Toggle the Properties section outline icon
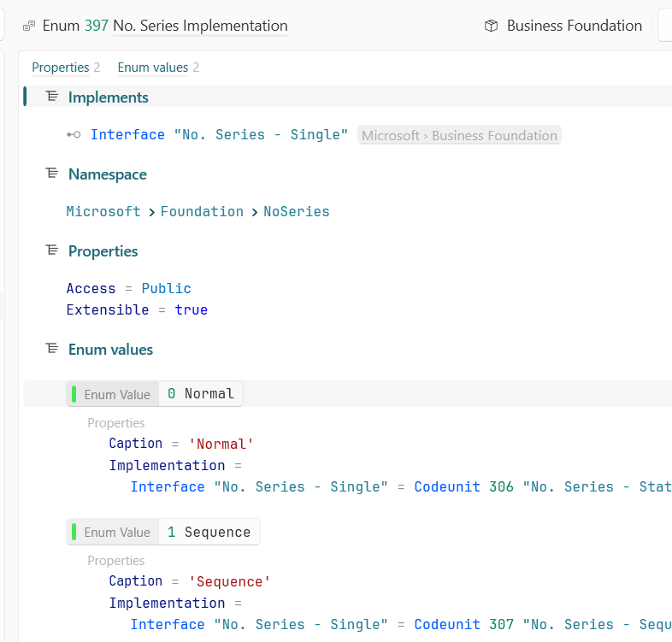672x642 pixels. (x=52, y=250)
